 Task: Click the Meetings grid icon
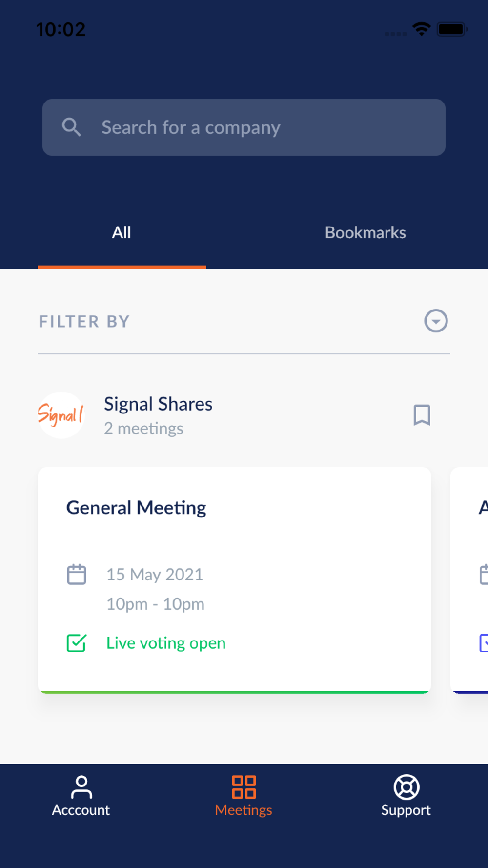pos(244,787)
